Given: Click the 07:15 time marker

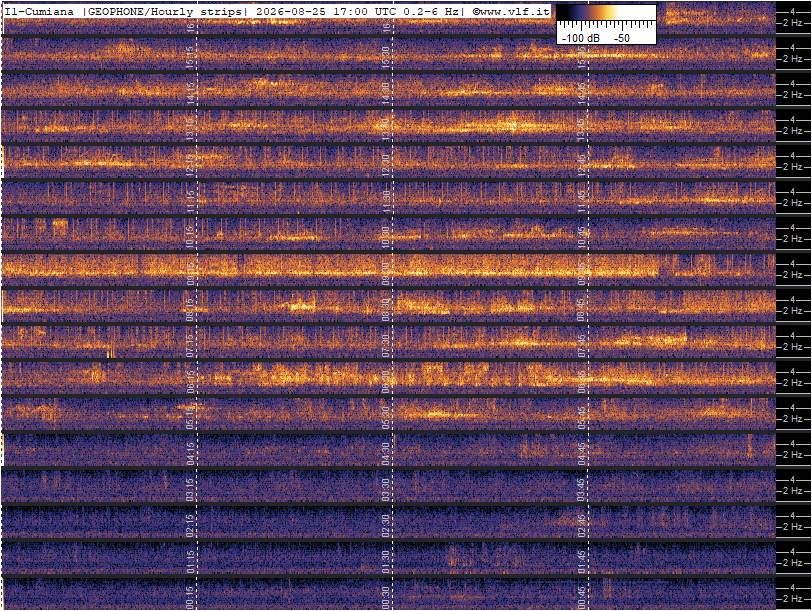Looking at the screenshot, I should point(190,345).
